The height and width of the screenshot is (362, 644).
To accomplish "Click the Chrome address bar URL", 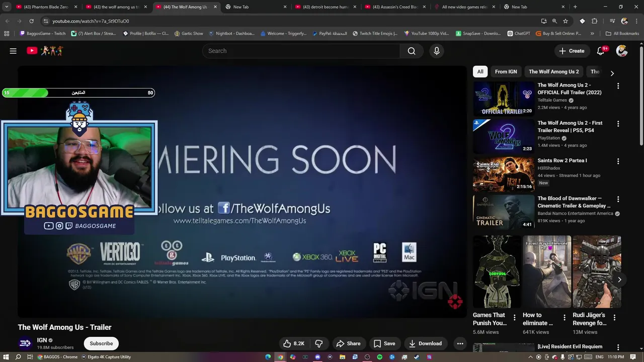I will (x=91, y=21).
